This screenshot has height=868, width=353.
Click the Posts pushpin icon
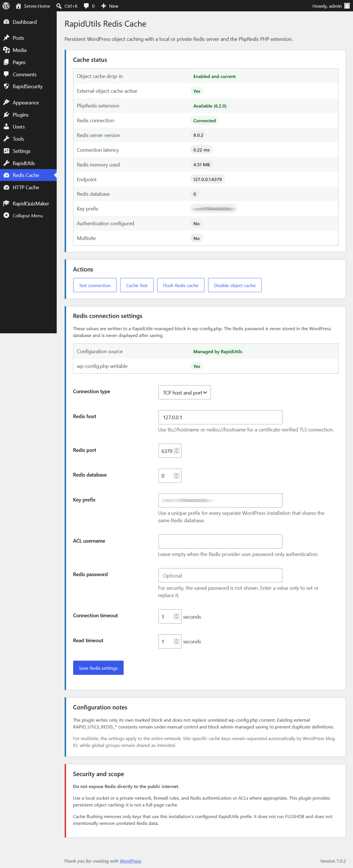7,38
